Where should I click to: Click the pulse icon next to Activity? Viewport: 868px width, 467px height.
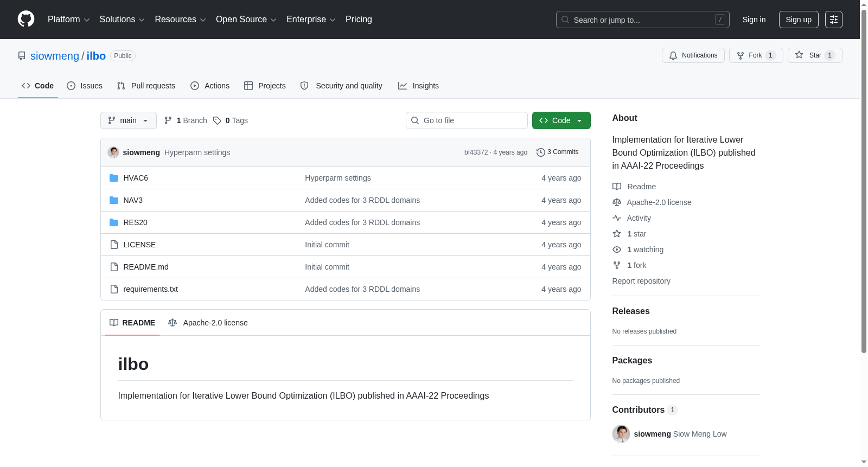(617, 218)
